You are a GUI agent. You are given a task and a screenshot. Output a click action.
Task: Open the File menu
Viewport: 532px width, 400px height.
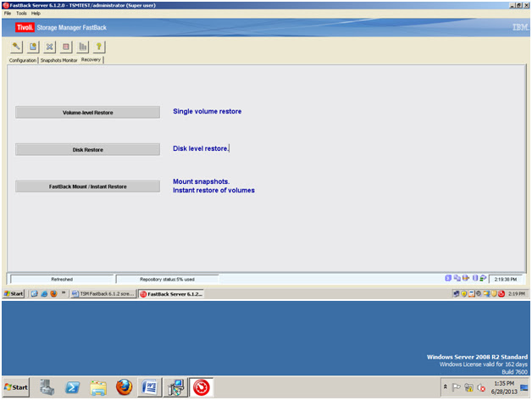click(x=8, y=14)
